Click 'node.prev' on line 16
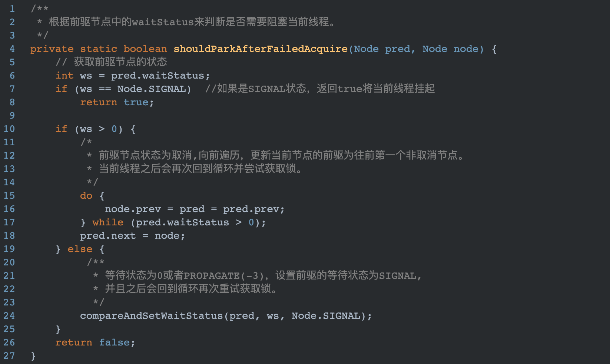The image size is (610, 364). click(133, 209)
